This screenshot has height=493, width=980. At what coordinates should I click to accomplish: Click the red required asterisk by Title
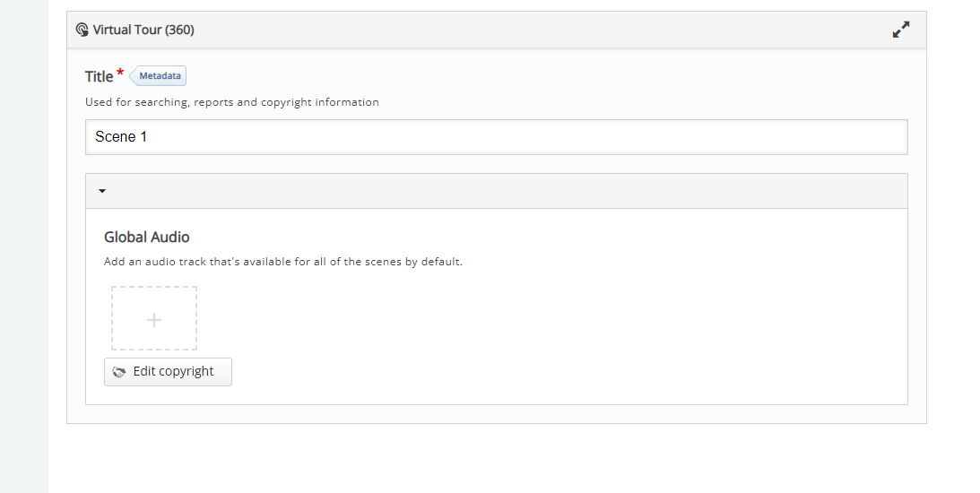point(120,73)
